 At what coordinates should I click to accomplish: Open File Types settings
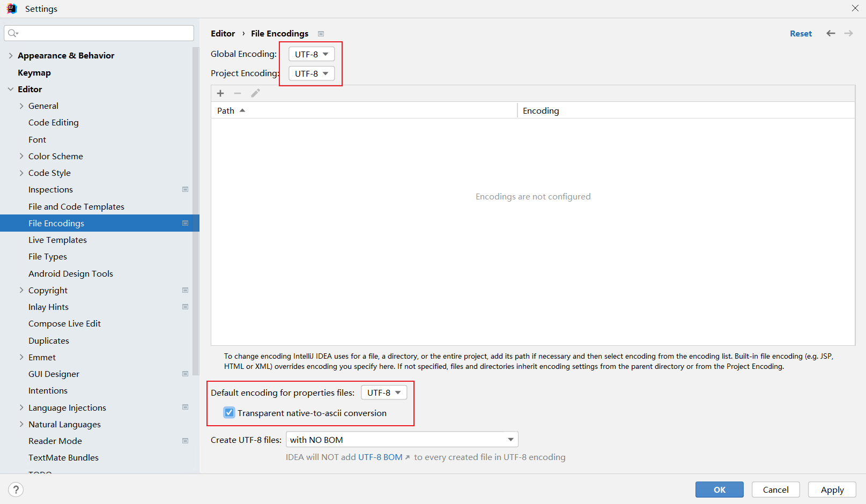[48, 256]
